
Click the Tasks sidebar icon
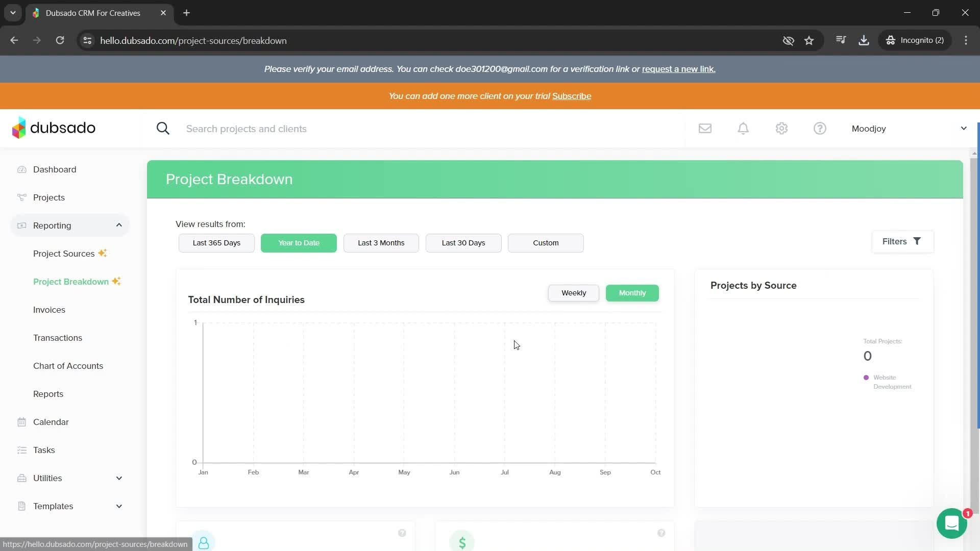coord(21,450)
